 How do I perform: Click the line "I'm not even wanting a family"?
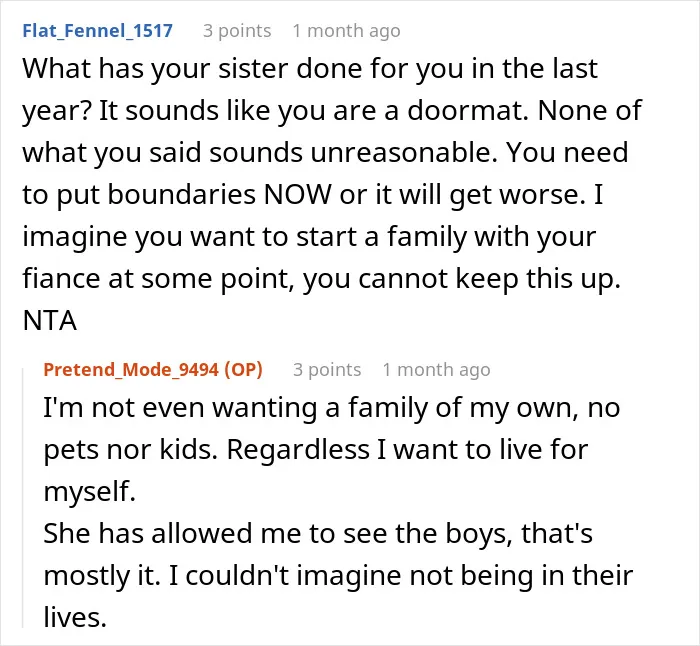(x=332, y=408)
